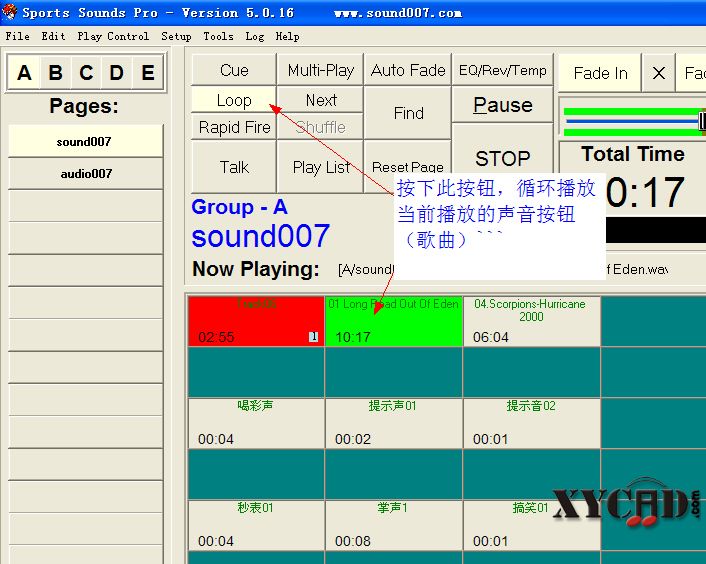This screenshot has height=564, width=706.
Task: Click the empty page slot below audio007
Action: [x=85, y=206]
